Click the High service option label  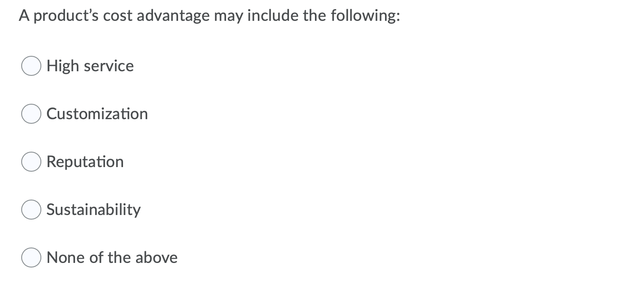[x=90, y=65]
